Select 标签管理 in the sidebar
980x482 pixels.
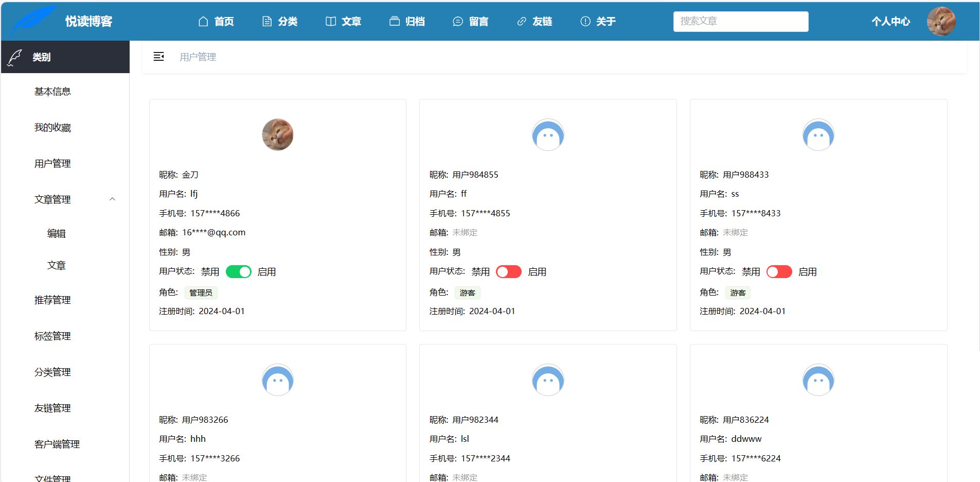click(52, 336)
